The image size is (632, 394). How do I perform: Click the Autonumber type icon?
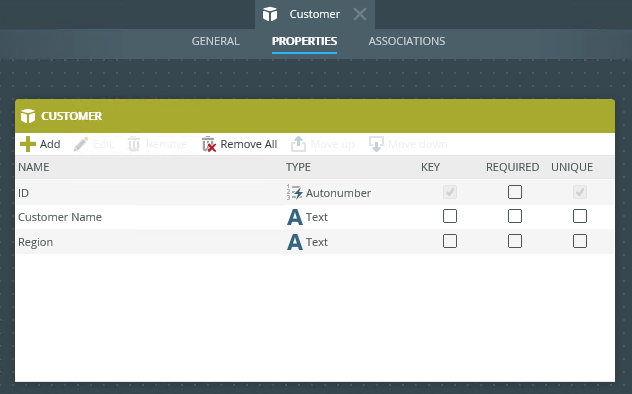pyautogui.click(x=295, y=193)
